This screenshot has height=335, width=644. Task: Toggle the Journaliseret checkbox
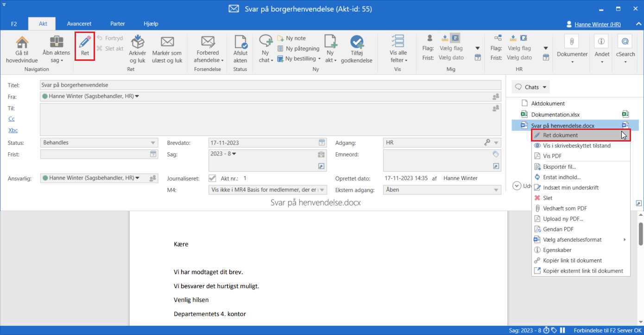pyautogui.click(x=212, y=178)
